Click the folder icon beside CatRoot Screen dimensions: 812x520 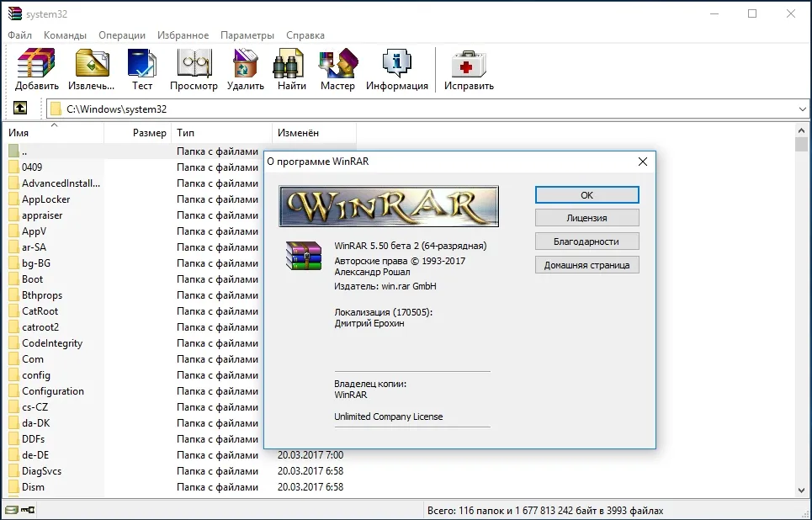13,310
